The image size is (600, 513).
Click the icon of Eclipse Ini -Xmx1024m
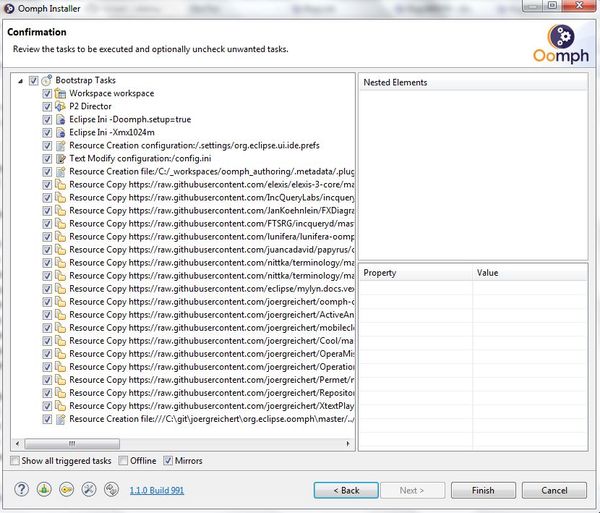click(x=60, y=132)
